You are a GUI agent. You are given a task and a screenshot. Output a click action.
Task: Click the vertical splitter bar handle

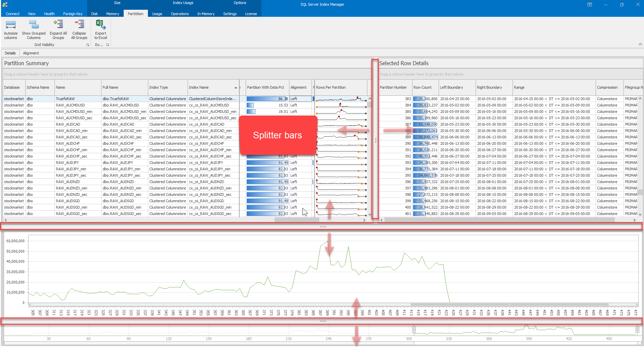click(375, 140)
